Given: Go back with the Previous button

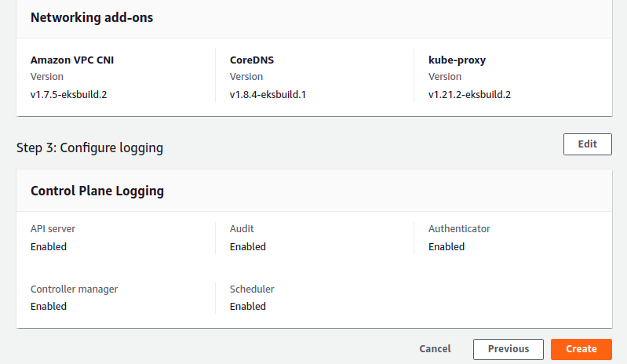Looking at the screenshot, I should [509, 349].
